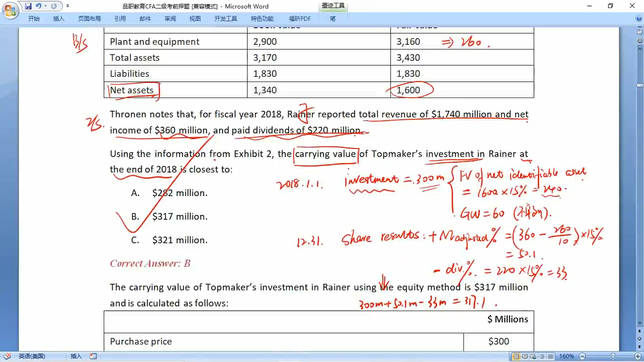
Task: Click the 3,430 fair value cell
Action: click(x=462, y=58)
